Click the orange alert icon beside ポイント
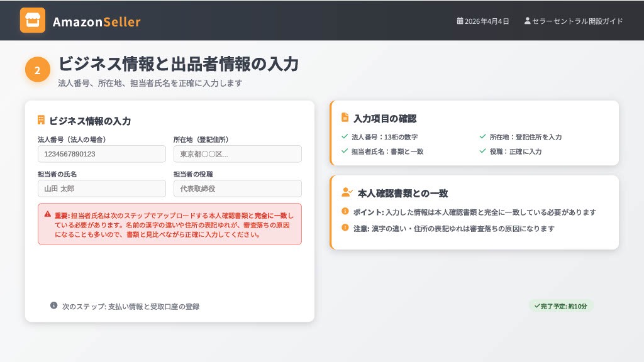Image resolution: width=644 pixels, height=362 pixels. click(x=345, y=212)
